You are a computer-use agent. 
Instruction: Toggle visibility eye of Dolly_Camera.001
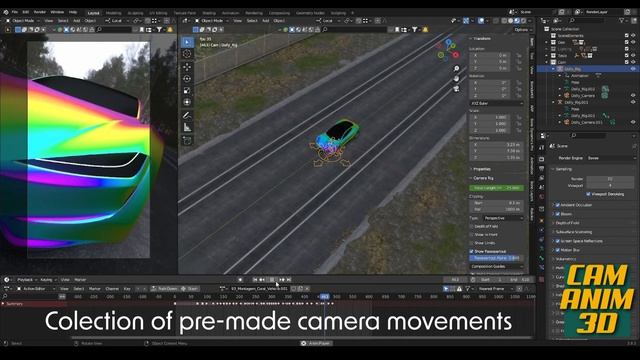coord(633,122)
